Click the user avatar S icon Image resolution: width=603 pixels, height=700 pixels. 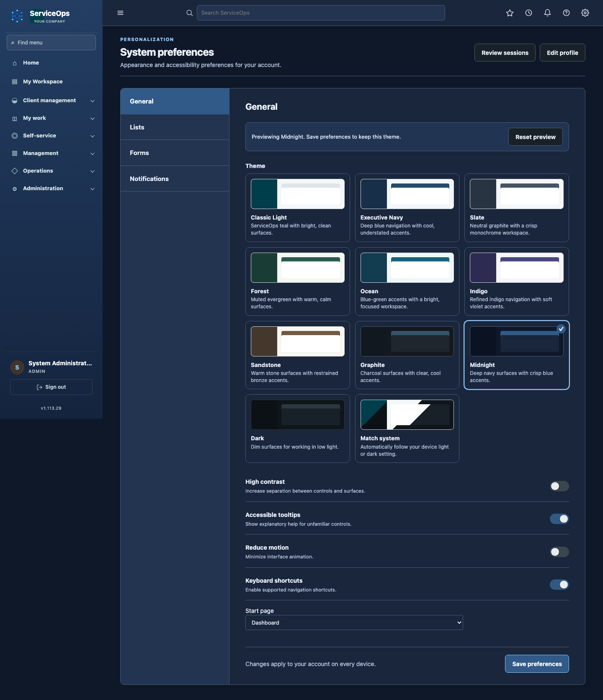pyautogui.click(x=17, y=367)
